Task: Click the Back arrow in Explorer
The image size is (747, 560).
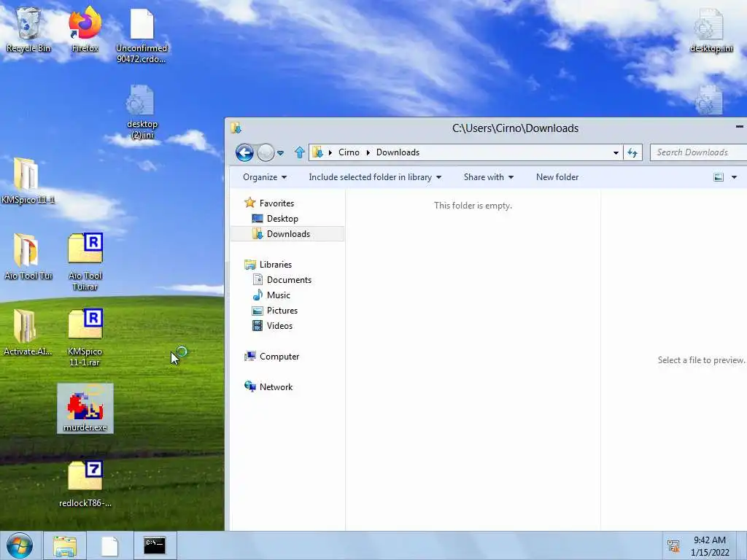Action: [244, 153]
